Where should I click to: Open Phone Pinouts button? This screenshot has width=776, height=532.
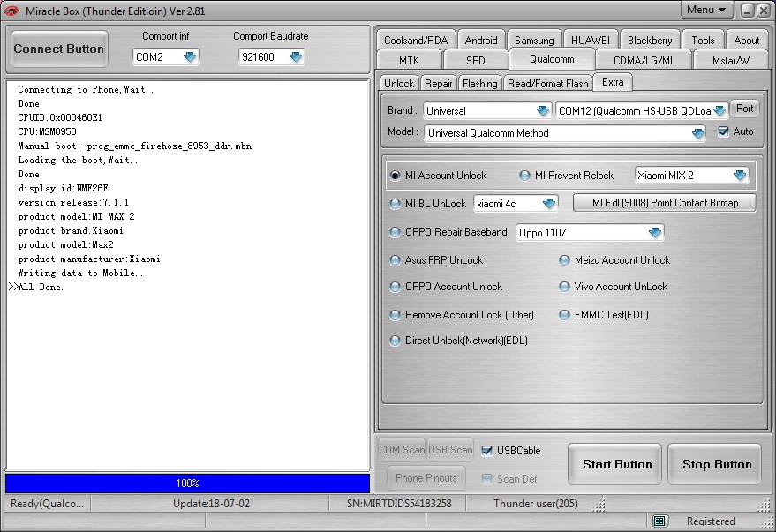[x=426, y=478]
